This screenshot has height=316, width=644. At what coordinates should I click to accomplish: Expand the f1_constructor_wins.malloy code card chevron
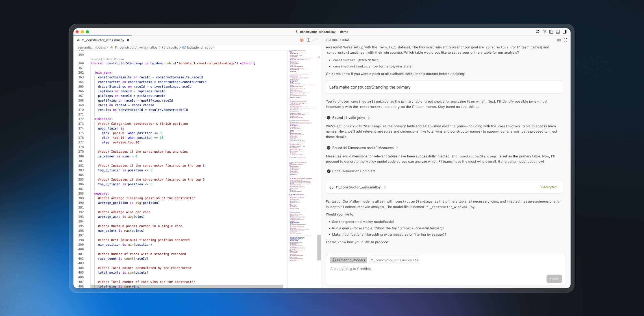coord(385,187)
